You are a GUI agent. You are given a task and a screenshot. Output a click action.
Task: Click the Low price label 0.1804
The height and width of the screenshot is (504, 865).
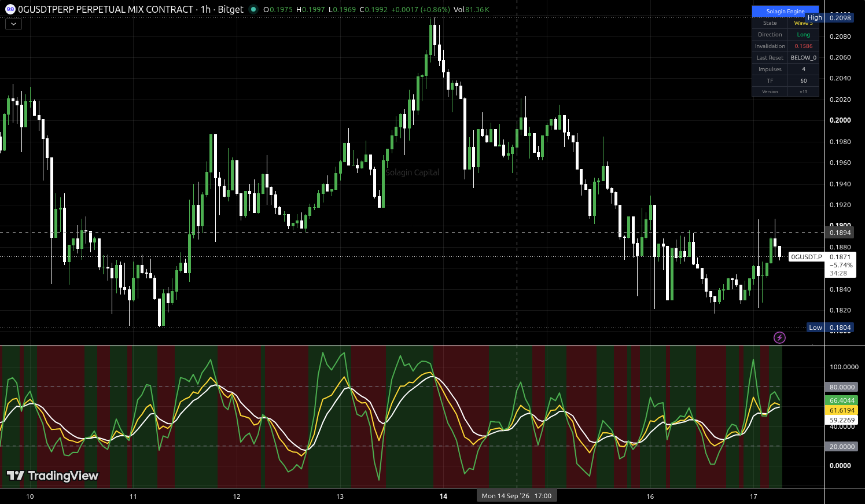[840, 328]
